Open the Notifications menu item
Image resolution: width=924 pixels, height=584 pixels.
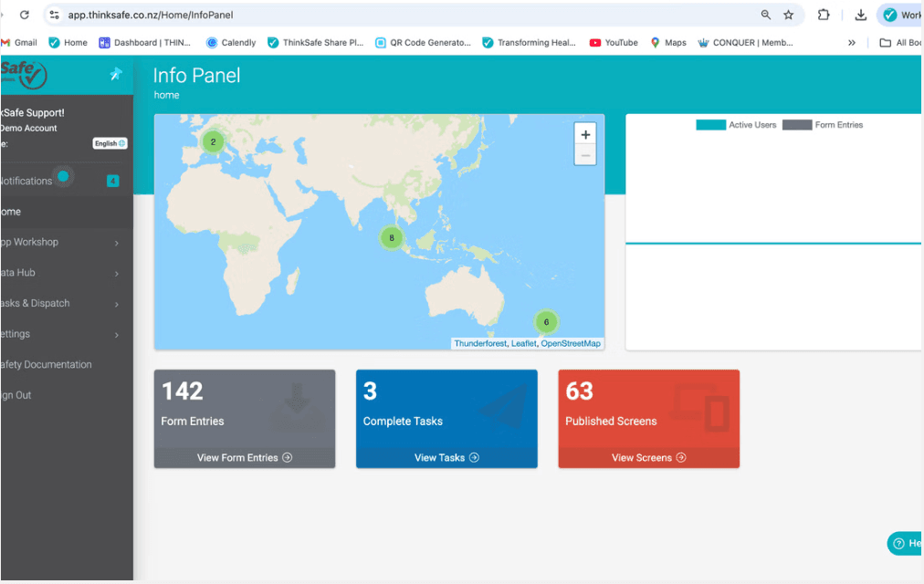(27, 181)
